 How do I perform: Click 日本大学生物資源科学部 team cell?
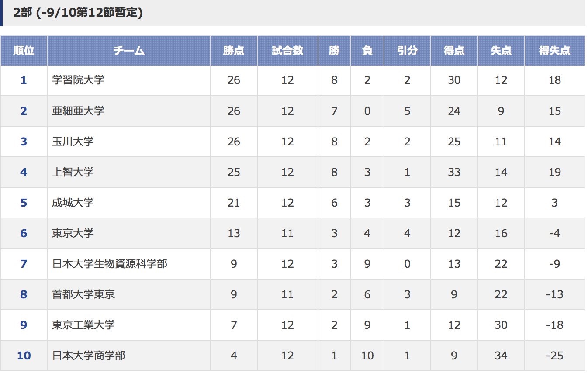pyautogui.click(x=129, y=264)
